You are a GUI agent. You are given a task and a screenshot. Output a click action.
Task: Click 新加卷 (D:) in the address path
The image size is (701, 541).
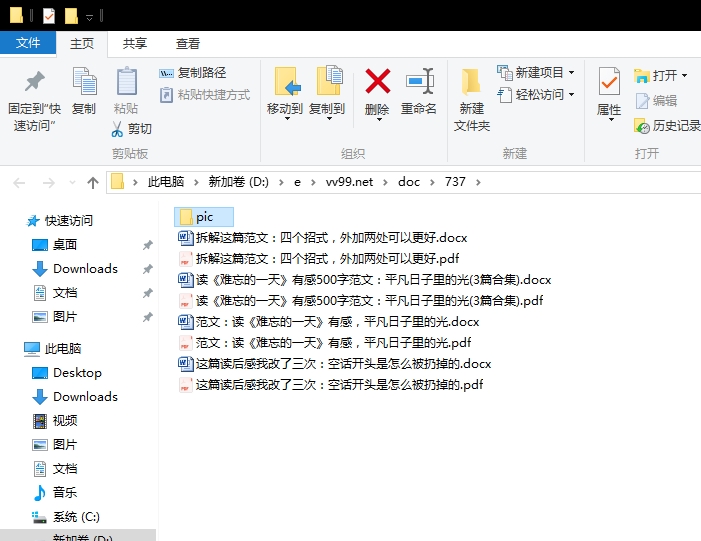(x=238, y=182)
